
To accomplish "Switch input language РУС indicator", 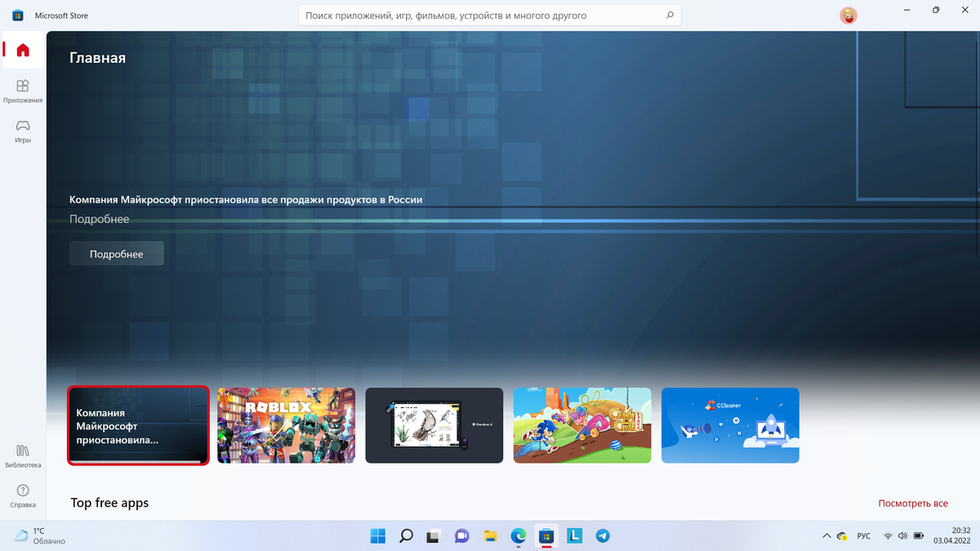I will (x=864, y=536).
